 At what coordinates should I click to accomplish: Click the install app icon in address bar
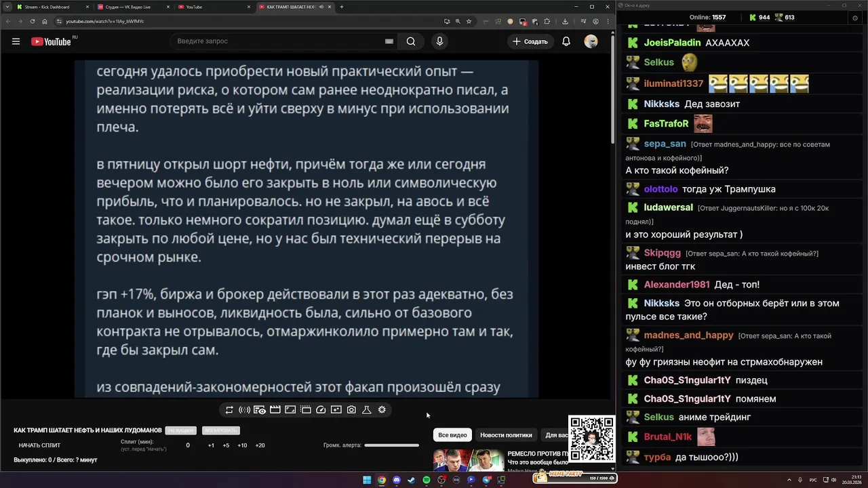tap(447, 21)
